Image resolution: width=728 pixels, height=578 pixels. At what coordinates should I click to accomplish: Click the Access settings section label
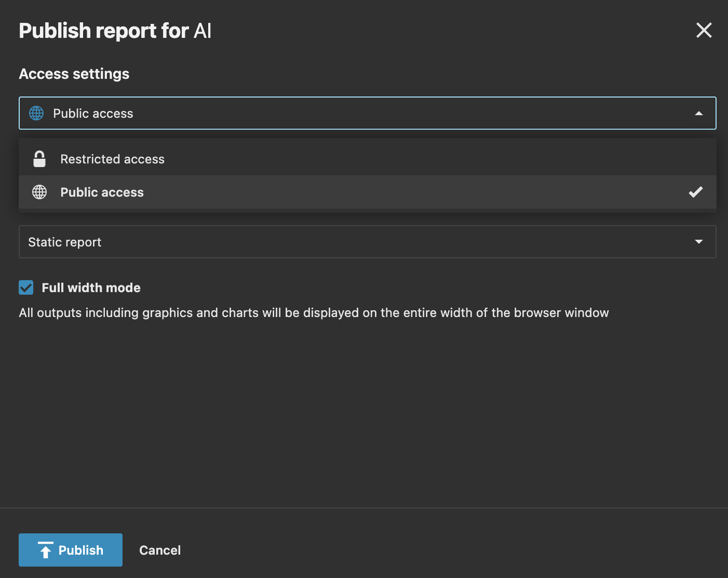[x=74, y=74]
